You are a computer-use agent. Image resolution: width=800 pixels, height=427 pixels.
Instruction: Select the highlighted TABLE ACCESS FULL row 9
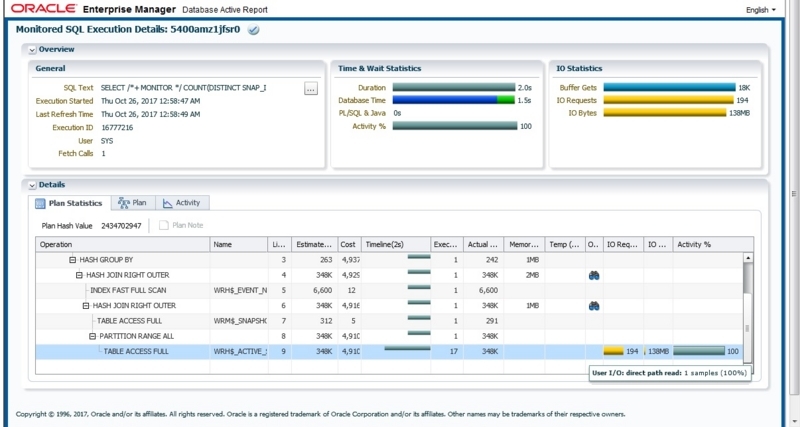pos(389,351)
